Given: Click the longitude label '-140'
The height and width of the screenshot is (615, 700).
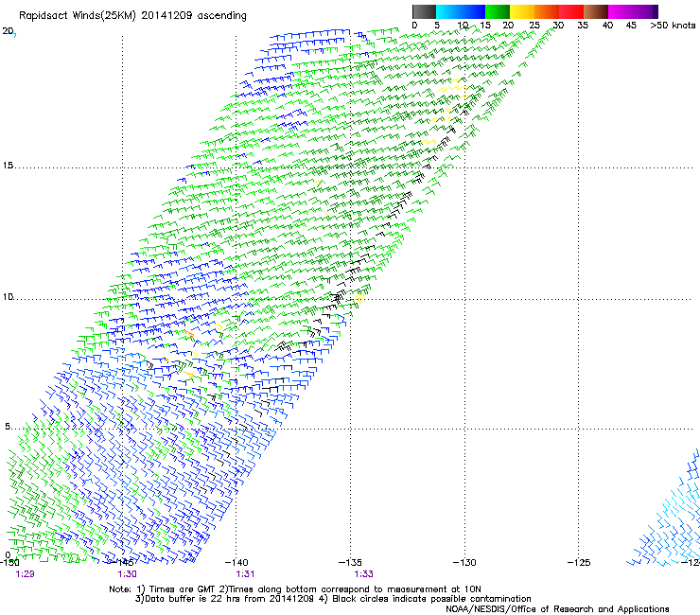Looking at the screenshot, I should (x=236, y=562).
